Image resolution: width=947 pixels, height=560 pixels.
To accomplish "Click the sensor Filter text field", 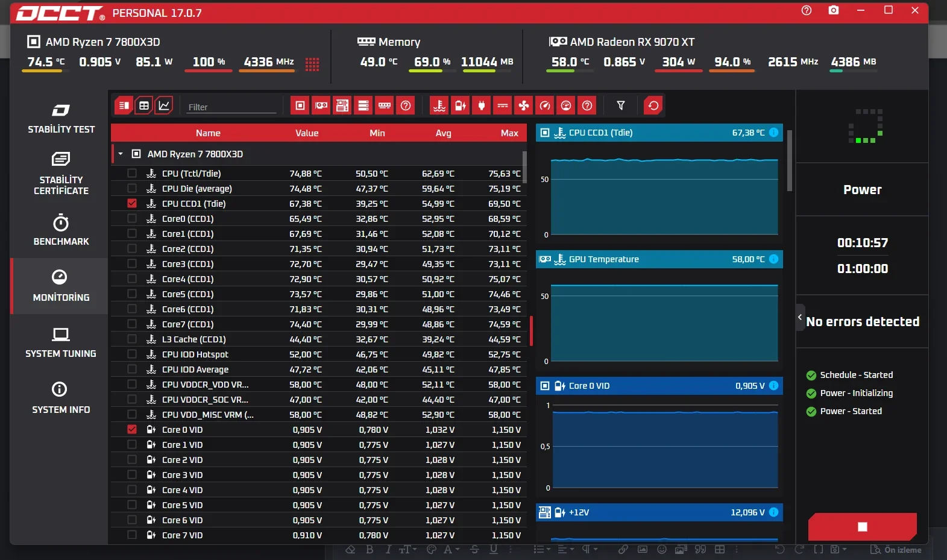I will pyautogui.click(x=231, y=107).
